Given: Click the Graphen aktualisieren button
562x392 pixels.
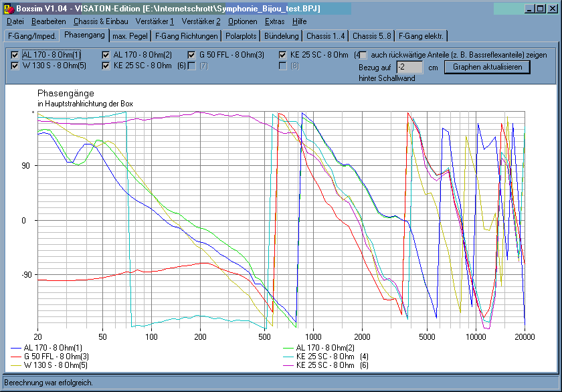Looking at the screenshot, I should coord(487,67).
